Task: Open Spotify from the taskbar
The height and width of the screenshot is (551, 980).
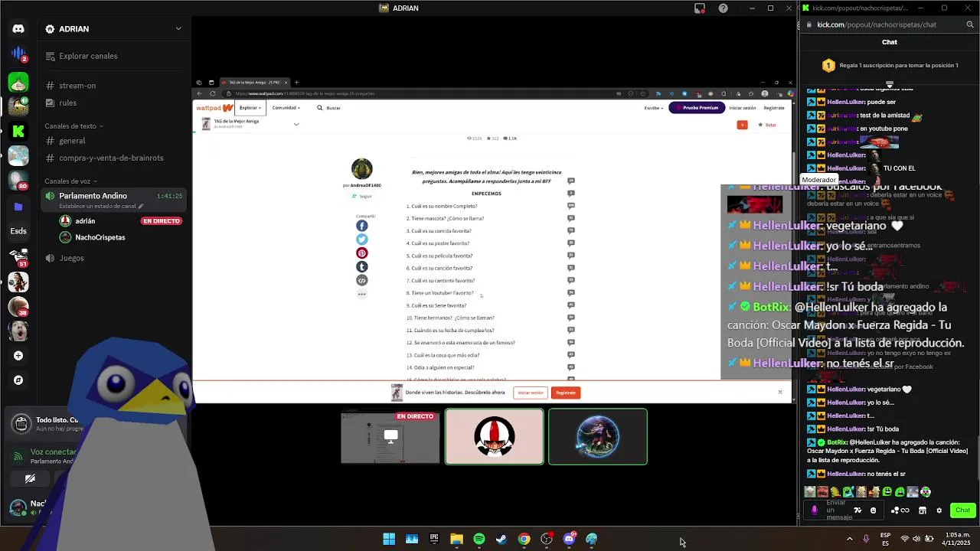Action: pos(479,539)
